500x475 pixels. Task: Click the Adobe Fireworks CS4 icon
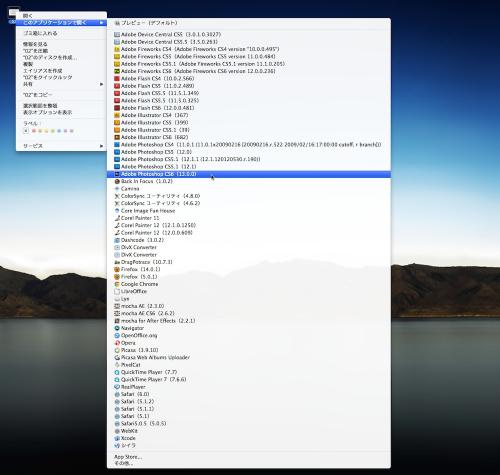click(117, 49)
